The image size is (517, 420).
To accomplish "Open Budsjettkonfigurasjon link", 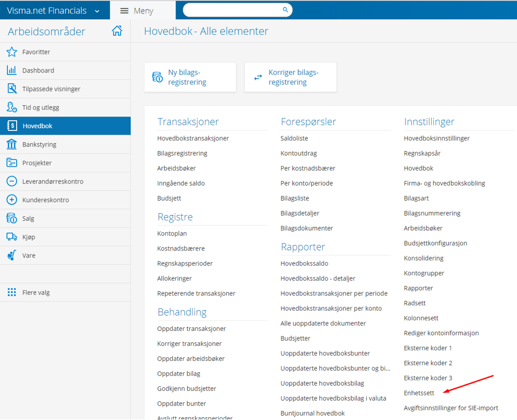I will pyautogui.click(x=435, y=244).
